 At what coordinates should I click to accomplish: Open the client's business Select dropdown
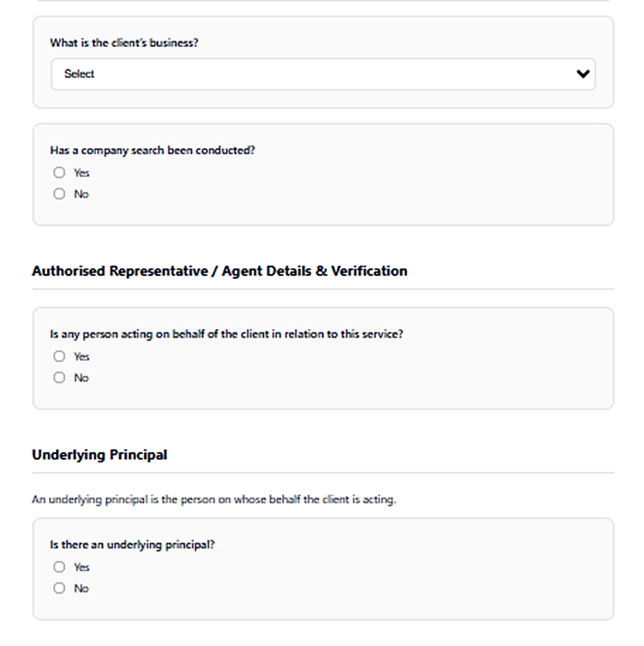323,74
